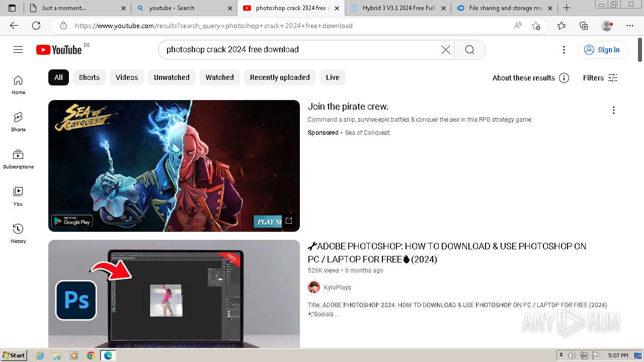Switch to 'File sharing and storage' tab
Screen dimensions: 644x362
coord(504,8)
